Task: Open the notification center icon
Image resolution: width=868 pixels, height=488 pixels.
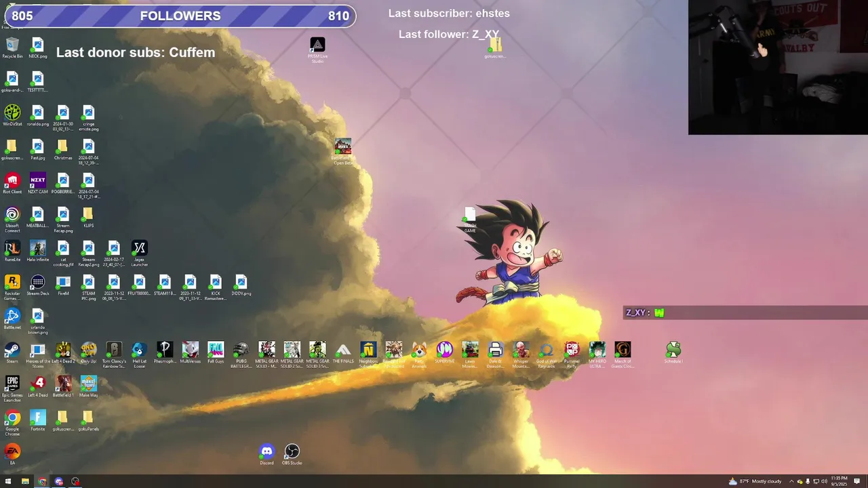Action: tap(857, 481)
